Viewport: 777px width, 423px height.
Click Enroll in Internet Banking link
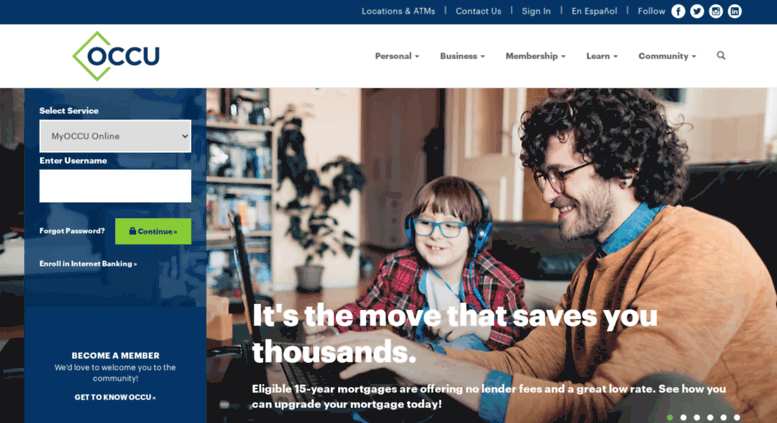point(88,264)
